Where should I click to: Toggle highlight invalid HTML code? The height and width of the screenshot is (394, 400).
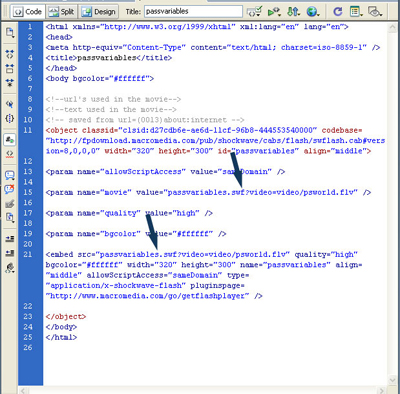click(10, 154)
